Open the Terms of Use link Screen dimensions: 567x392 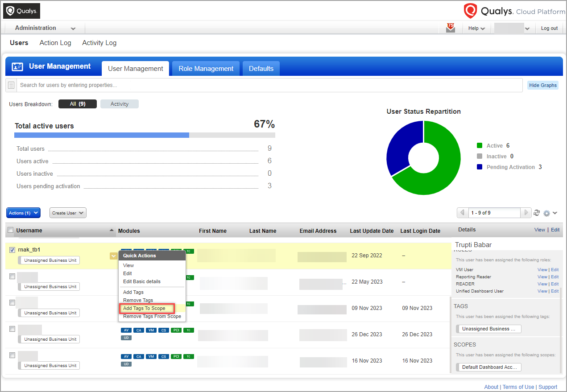518,387
